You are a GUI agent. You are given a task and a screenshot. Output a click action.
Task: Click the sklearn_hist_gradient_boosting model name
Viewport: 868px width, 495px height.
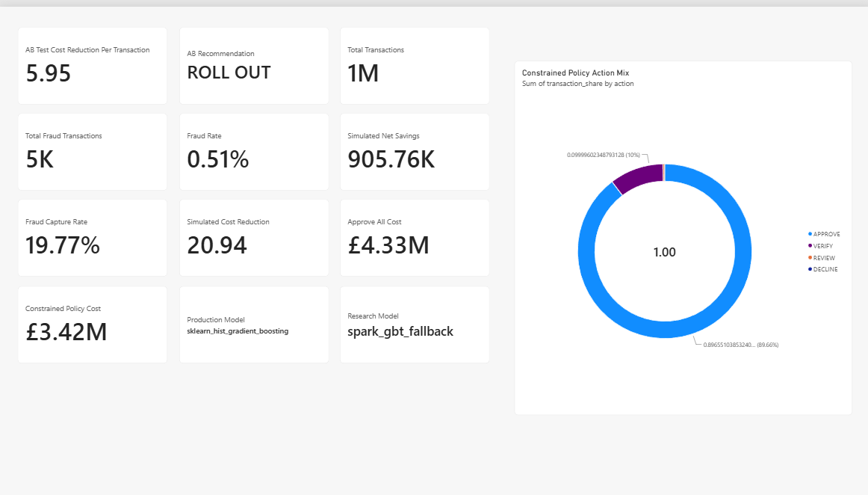point(238,331)
